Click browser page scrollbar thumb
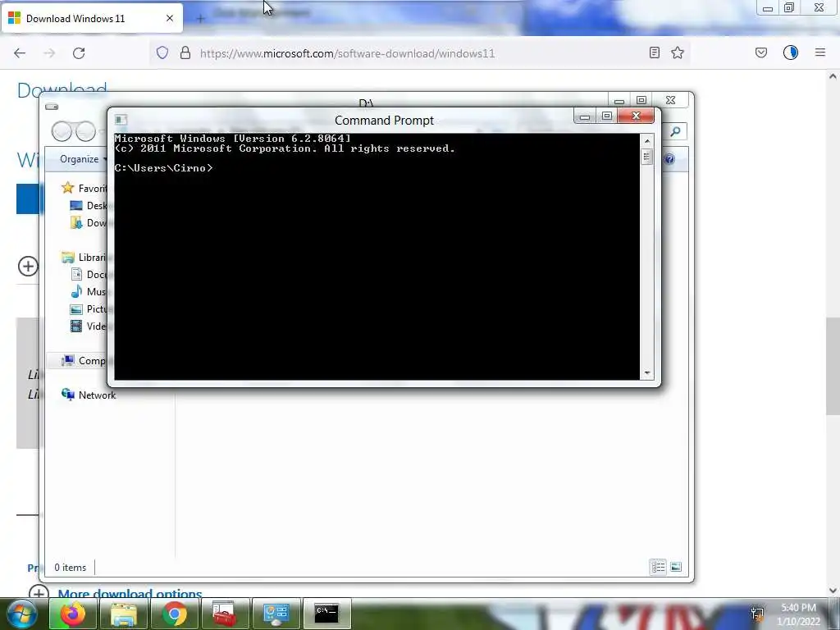840x630 pixels. pos(833,366)
